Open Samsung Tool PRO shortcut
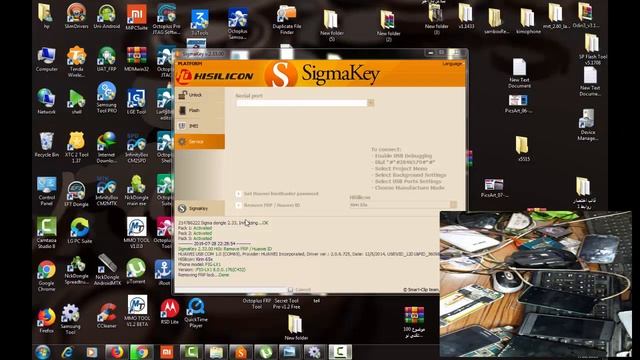 (x=107, y=97)
